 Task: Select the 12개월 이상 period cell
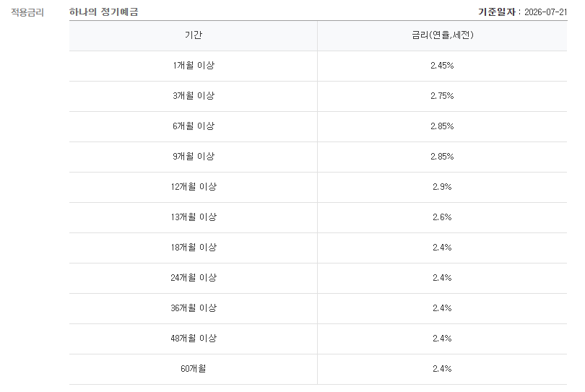point(194,187)
